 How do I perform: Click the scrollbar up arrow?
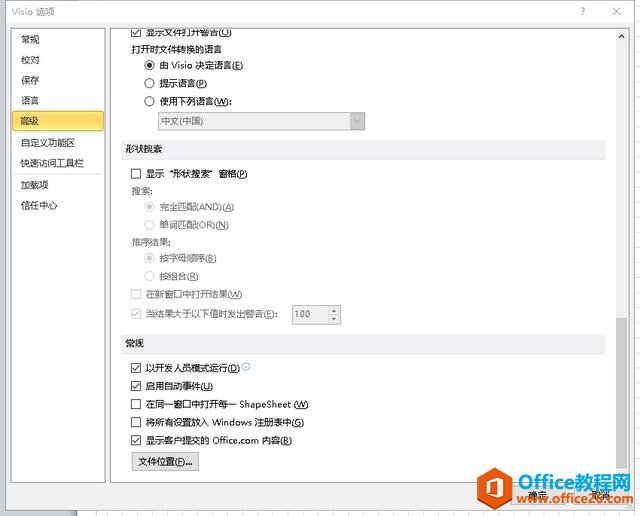pyautogui.click(x=621, y=36)
